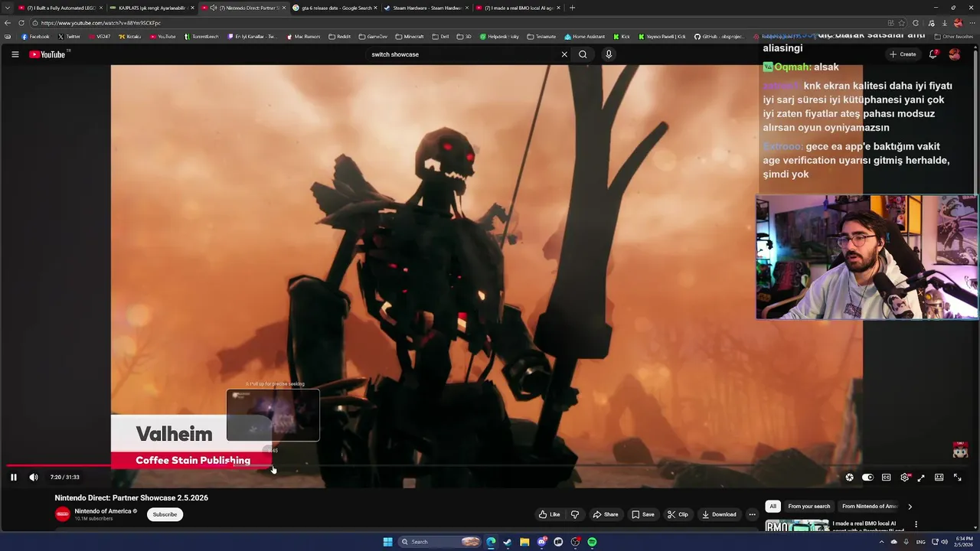Select the From Nintendo of America chip

click(x=870, y=506)
